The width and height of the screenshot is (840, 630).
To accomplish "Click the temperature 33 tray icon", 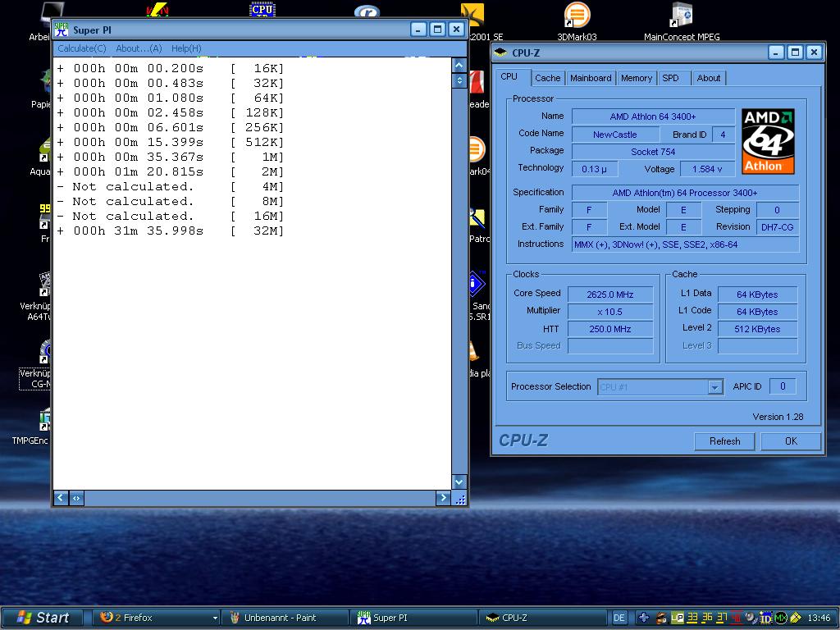I will point(692,617).
